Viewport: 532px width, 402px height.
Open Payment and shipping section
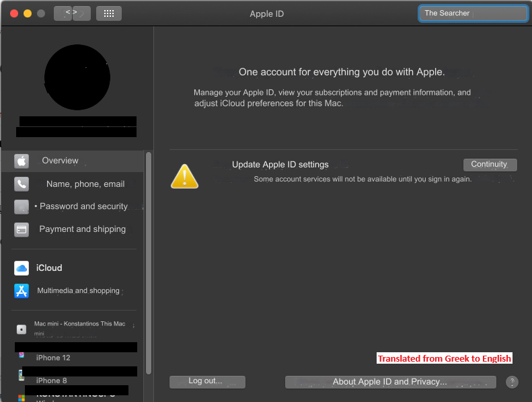73,229
